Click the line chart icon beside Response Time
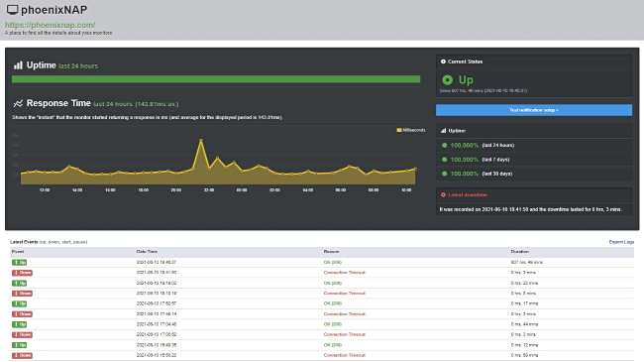 pyautogui.click(x=18, y=103)
